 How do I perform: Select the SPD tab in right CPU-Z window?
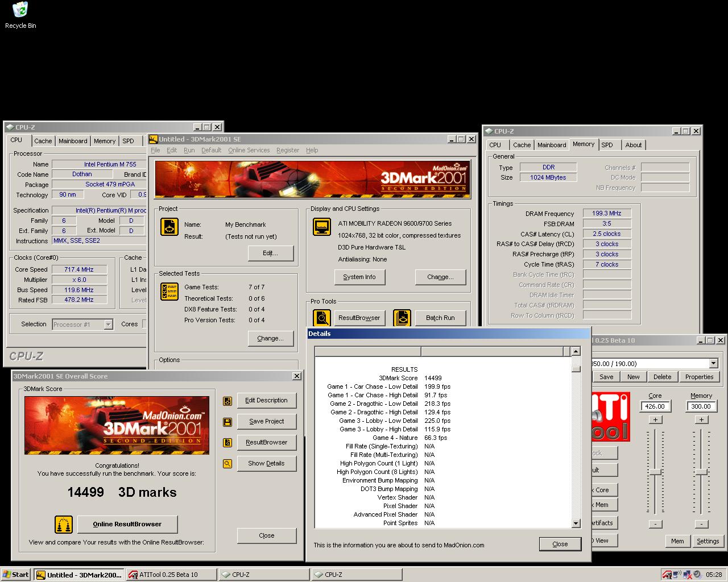pos(607,145)
